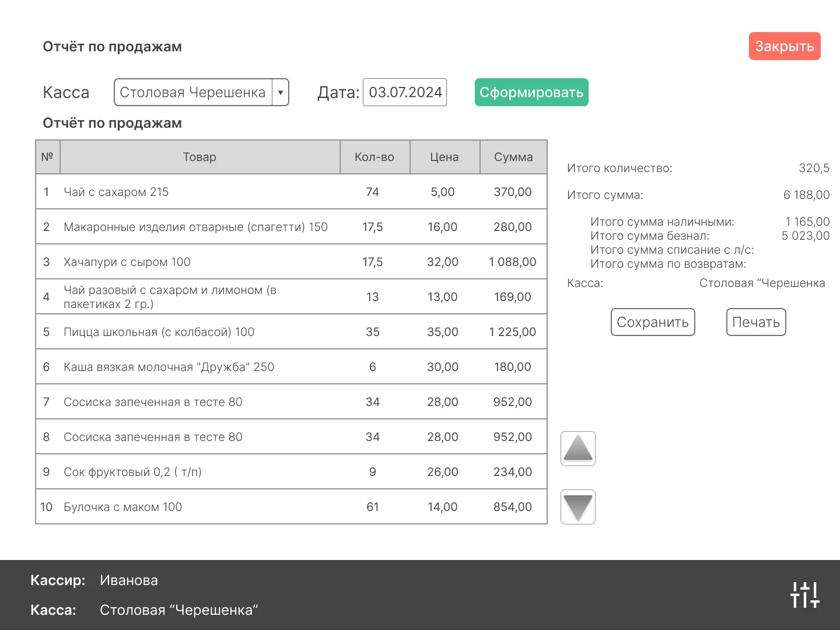Click price cell 16,00
The height and width of the screenshot is (630, 840).
click(443, 227)
